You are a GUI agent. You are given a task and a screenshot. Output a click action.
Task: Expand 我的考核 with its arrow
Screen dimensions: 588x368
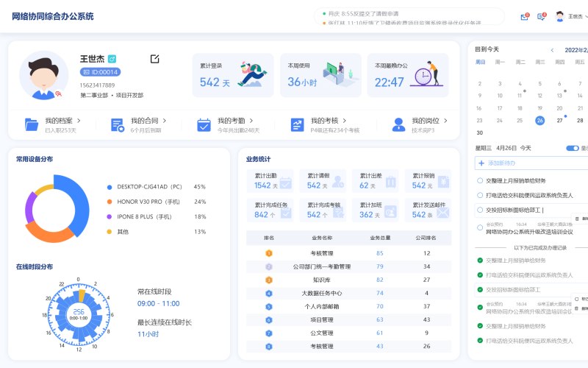tap(344, 121)
